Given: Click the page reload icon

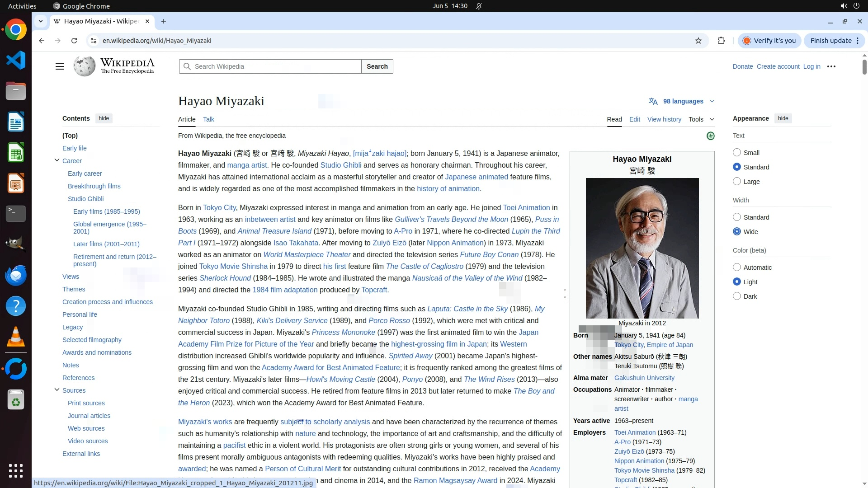Looking at the screenshot, I should pos(74,41).
